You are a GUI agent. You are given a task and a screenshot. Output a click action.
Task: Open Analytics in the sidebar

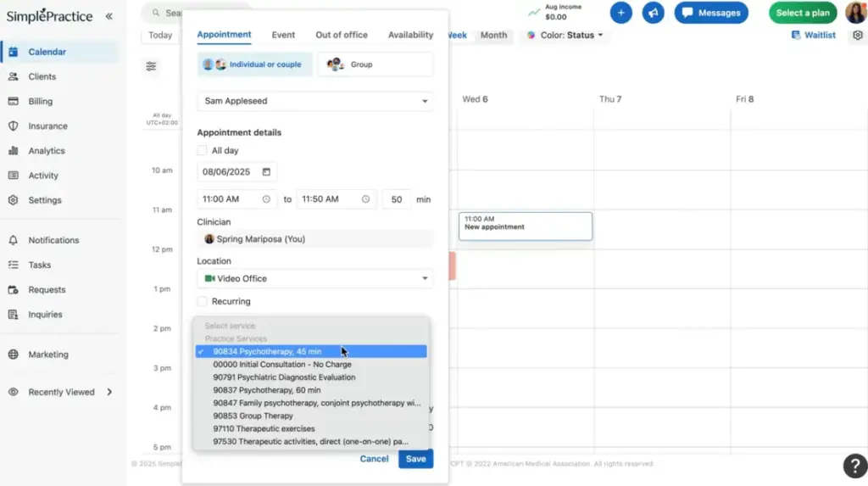click(60, 151)
